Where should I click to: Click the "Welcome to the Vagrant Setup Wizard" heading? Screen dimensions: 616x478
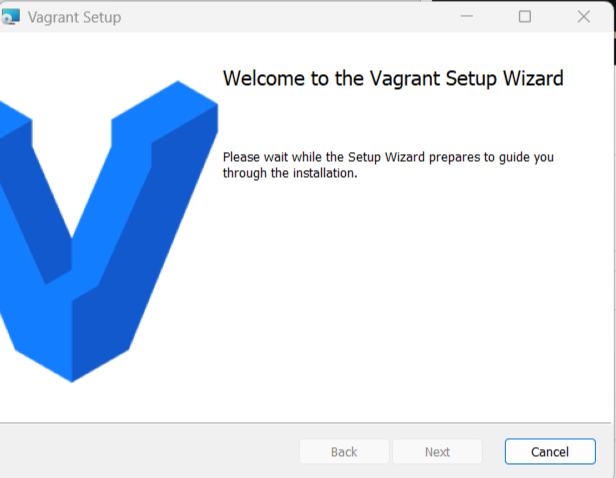click(x=393, y=78)
